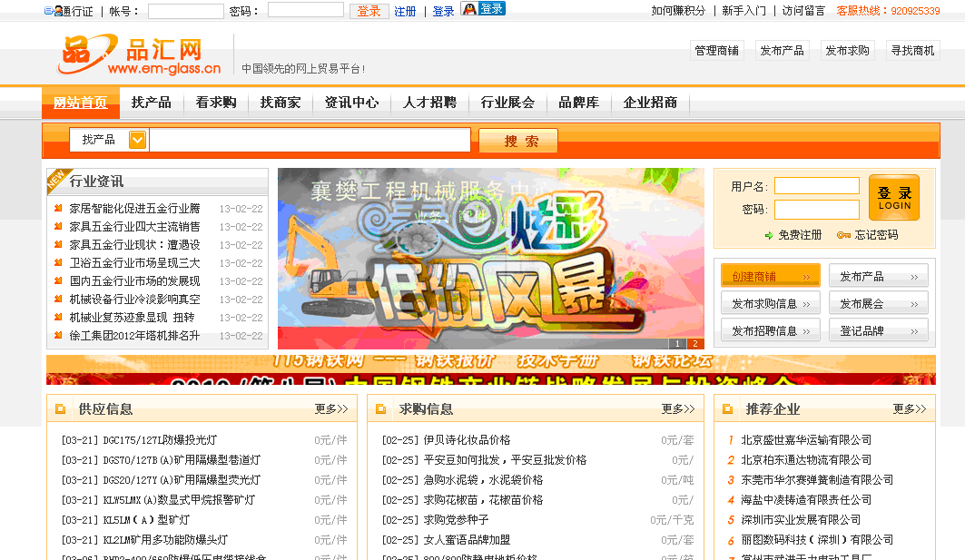Click the 推荐企业 section header icon
Viewport: 965px width, 560px height.
pyautogui.click(x=728, y=409)
